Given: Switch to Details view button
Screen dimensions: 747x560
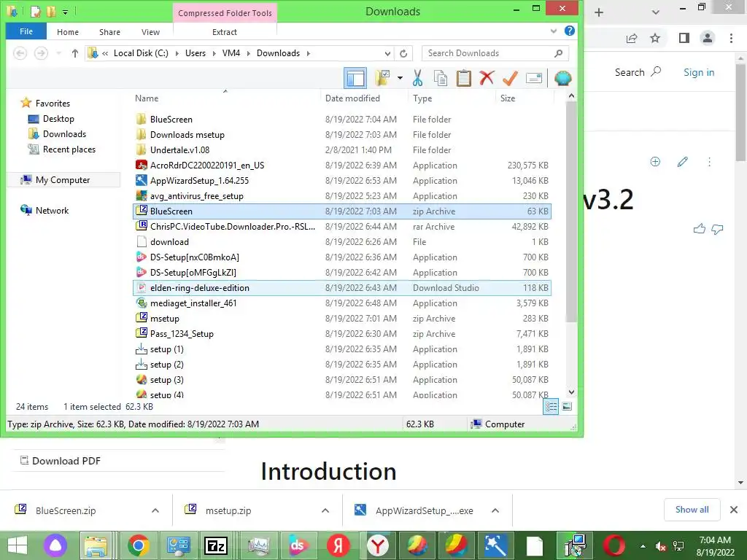Looking at the screenshot, I should click(x=551, y=406).
